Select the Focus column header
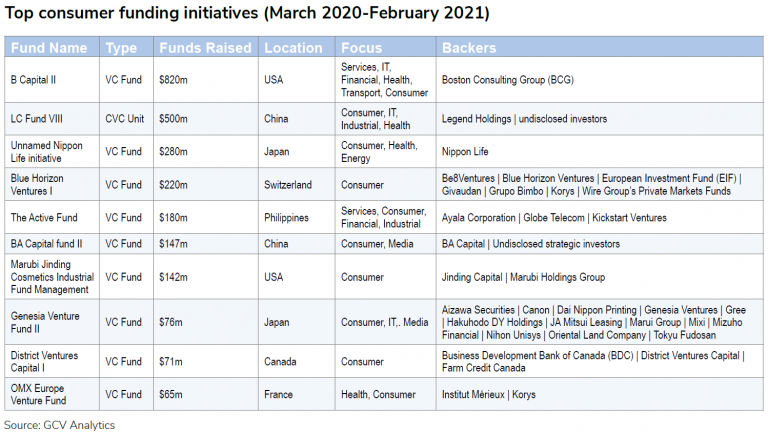The width and height of the screenshot is (768, 432). pyautogui.click(x=362, y=48)
